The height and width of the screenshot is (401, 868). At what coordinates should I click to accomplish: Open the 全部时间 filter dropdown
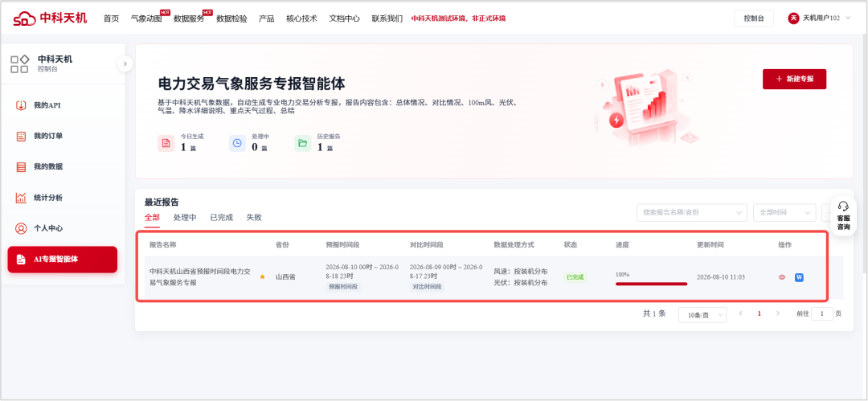tap(784, 213)
